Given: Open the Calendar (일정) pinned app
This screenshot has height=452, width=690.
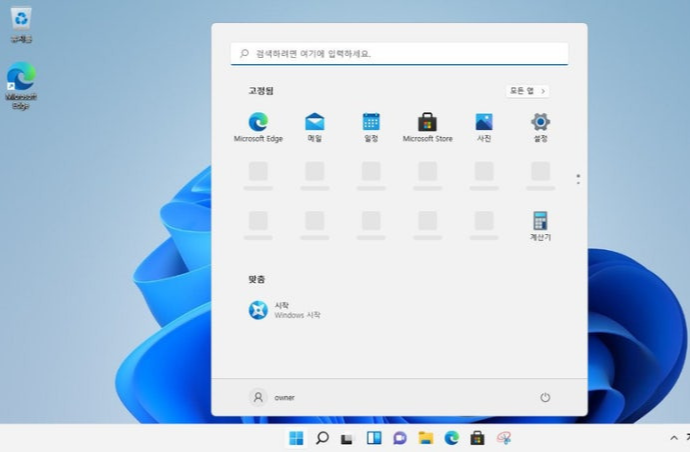Looking at the screenshot, I should click(371, 127).
